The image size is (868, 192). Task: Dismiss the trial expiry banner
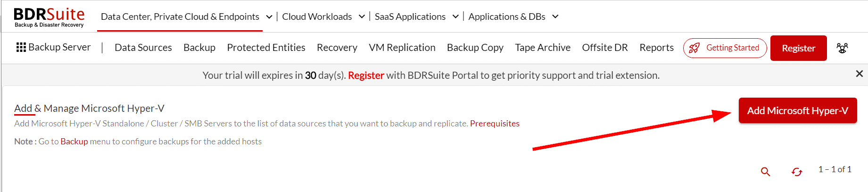(x=859, y=74)
